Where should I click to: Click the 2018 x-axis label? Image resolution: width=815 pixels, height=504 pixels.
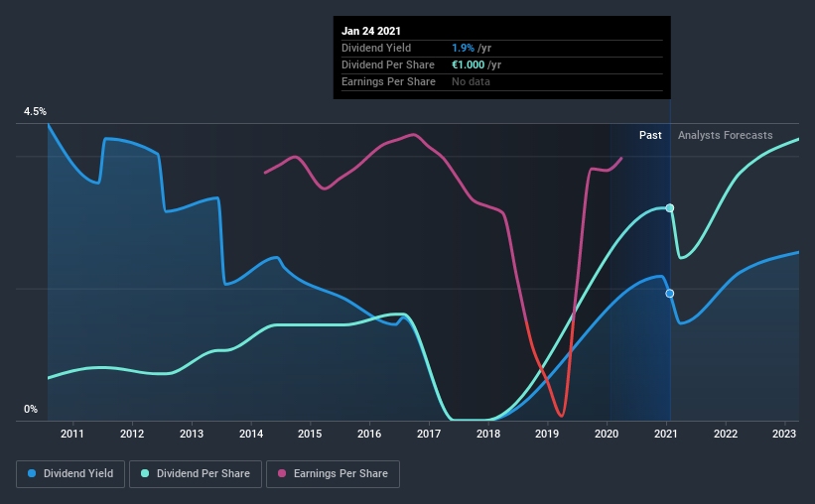(488, 434)
